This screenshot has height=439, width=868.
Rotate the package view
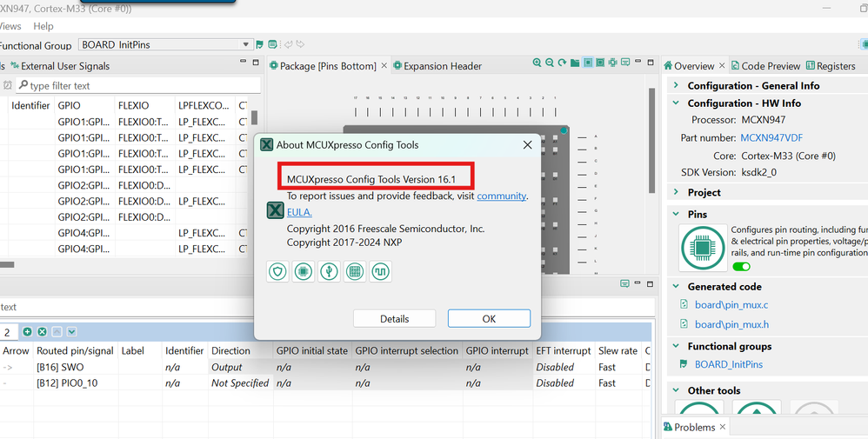coord(563,63)
